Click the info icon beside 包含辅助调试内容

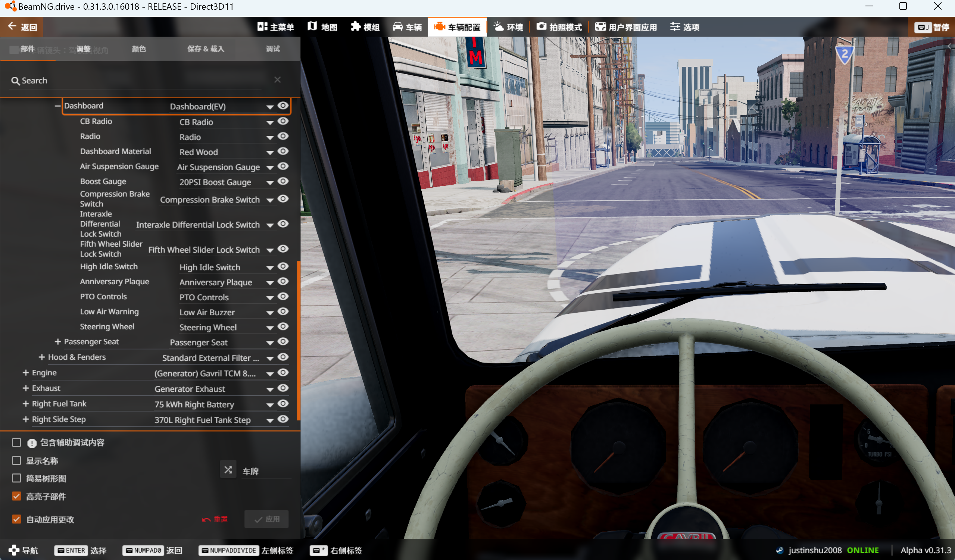point(32,443)
